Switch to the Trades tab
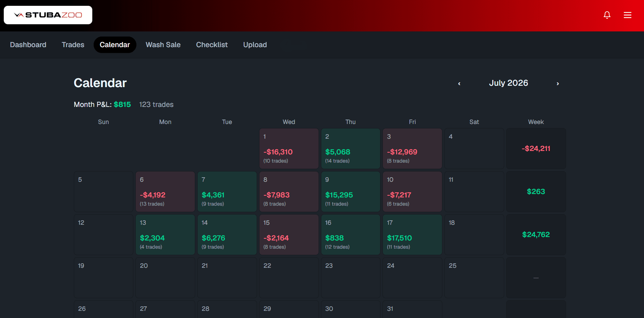The width and height of the screenshot is (644, 318). (73, 45)
